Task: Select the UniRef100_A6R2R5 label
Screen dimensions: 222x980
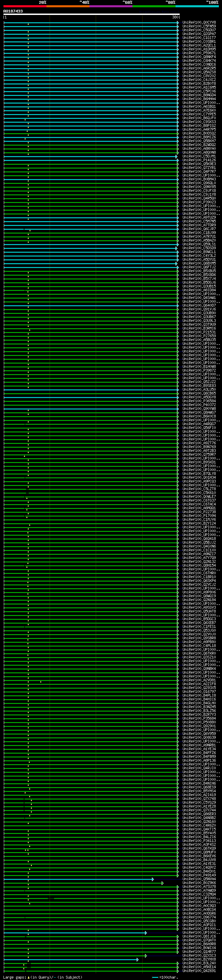Action: click(x=199, y=68)
